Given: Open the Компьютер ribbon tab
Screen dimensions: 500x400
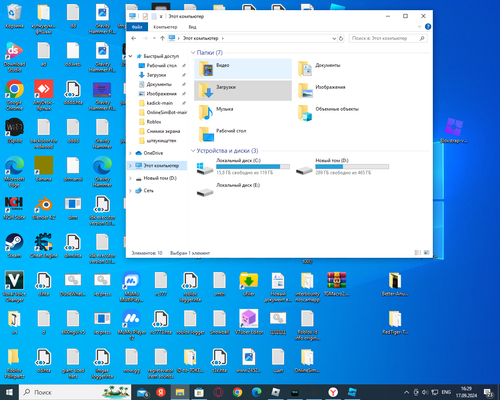Looking at the screenshot, I should pyautogui.click(x=165, y=27).
